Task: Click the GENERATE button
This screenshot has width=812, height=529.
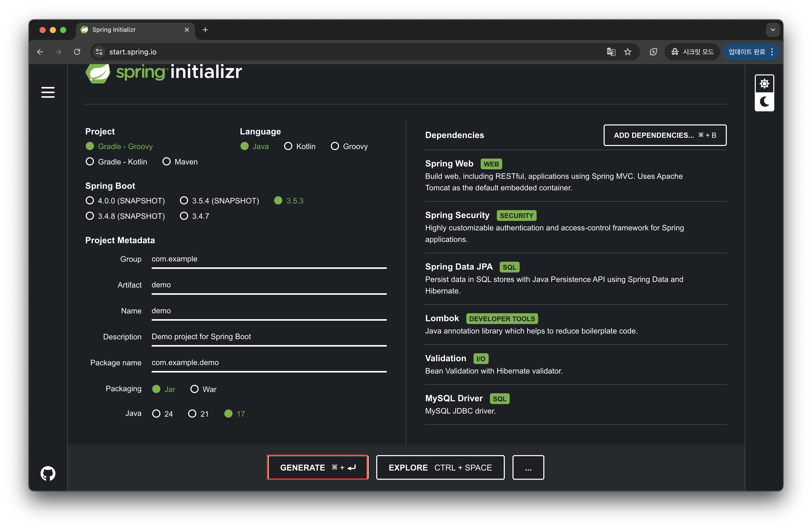Action: point(317,467)
